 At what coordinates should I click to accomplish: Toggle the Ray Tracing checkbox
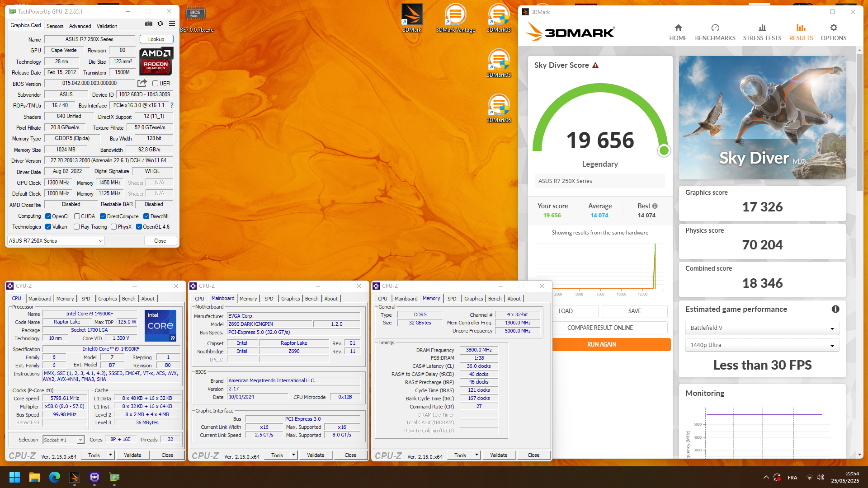tap(76, 227)
